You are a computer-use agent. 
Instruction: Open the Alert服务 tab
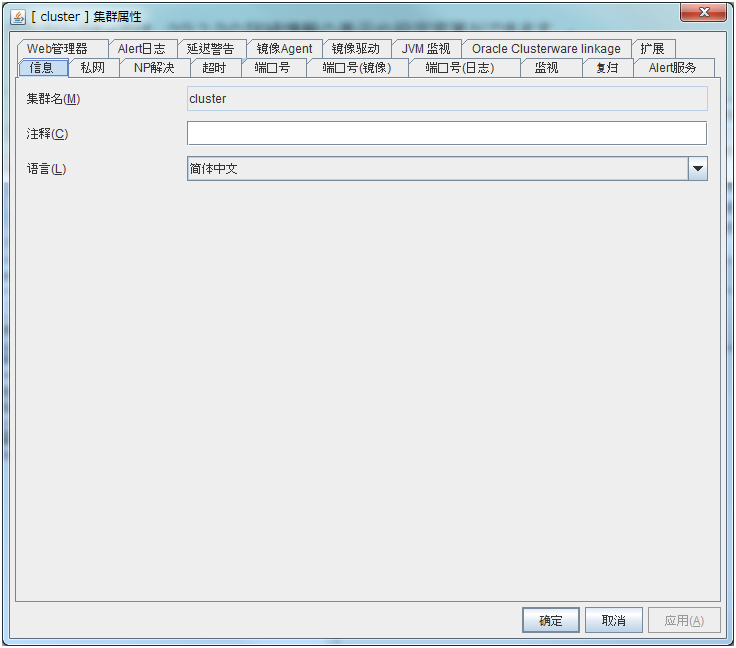tap(673, 68)
